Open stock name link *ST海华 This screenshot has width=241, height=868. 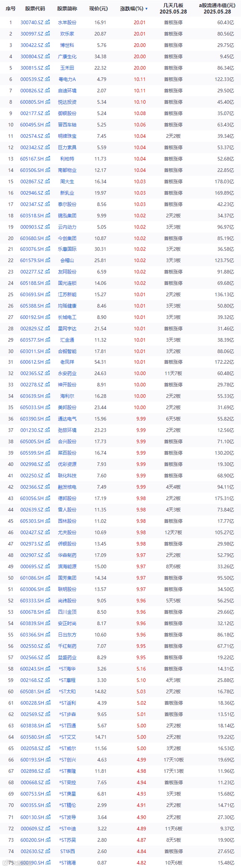pyautogui.click(x=67, y=669)
